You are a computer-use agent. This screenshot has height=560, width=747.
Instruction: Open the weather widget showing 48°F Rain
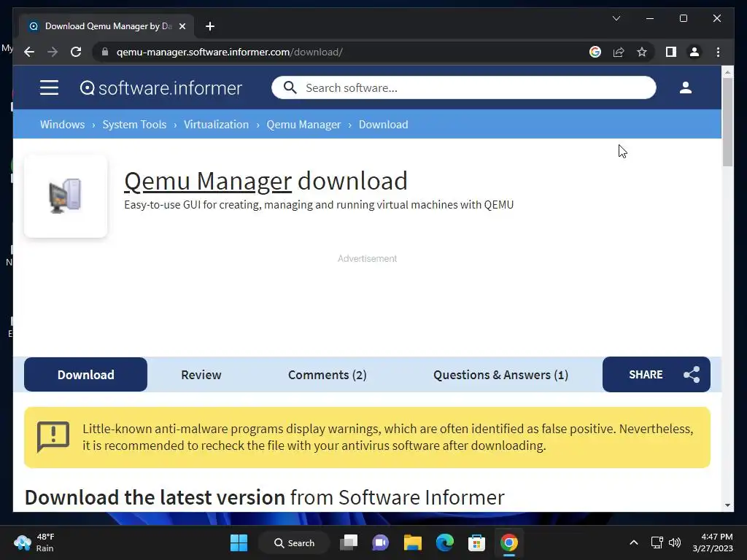pos(34,542)
